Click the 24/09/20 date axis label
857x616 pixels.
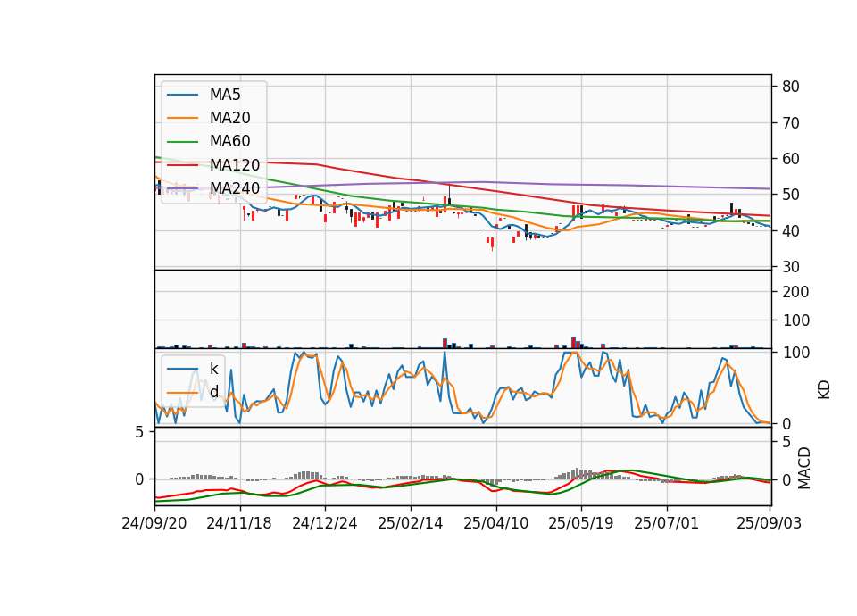(154, 523)
